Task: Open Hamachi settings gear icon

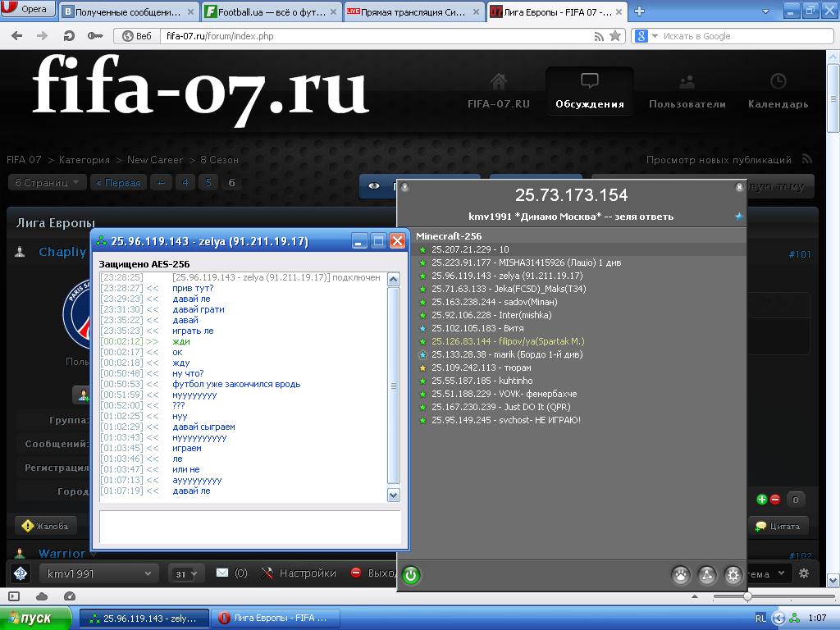Action: (x=733, y=575)
